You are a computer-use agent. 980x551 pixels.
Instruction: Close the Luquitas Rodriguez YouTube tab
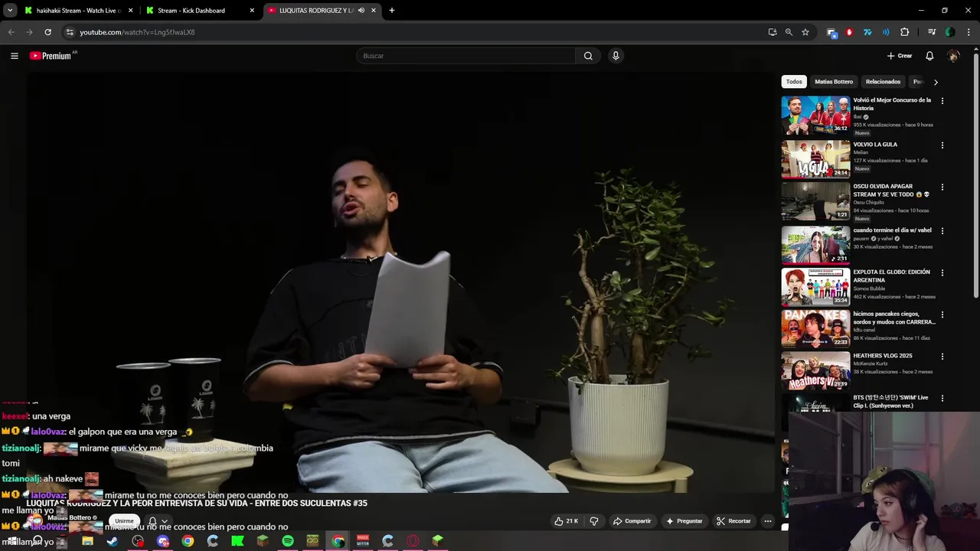374,11
